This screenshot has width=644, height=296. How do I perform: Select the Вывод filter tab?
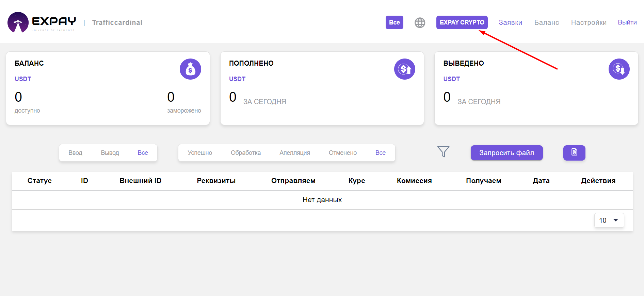[110, 153]
